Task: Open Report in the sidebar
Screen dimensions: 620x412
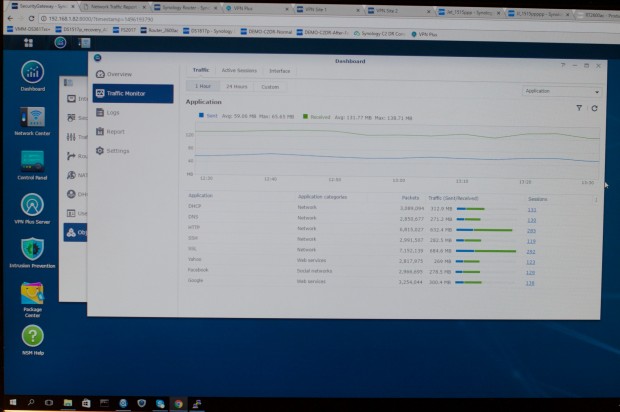Action: 115,131
